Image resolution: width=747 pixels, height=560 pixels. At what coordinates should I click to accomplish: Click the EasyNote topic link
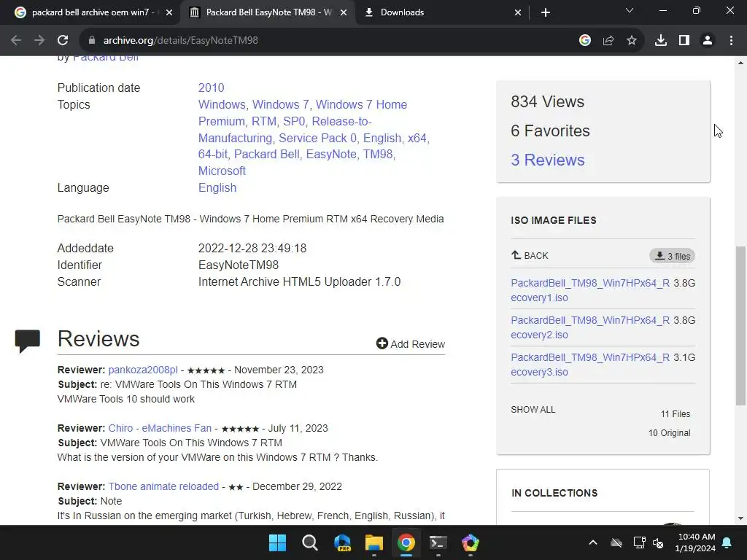331,155
